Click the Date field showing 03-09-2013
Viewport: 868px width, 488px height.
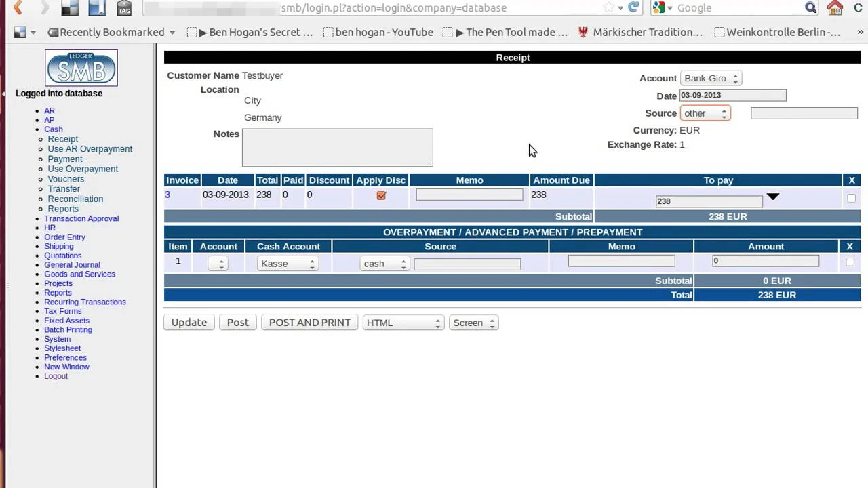pyautogui.click(x=732, y=96)
